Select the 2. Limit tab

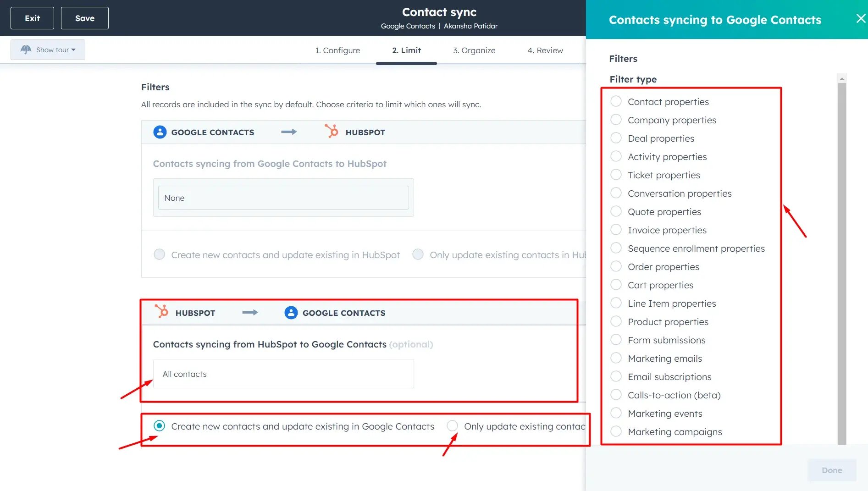point(406,50)
